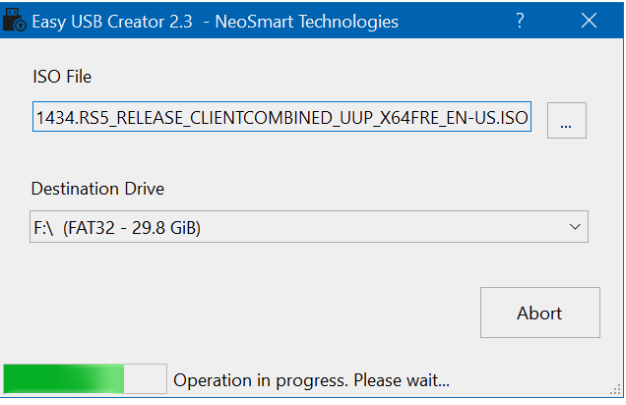Click the resize grip in the window corner
The image size is (626, 405).
616,395
